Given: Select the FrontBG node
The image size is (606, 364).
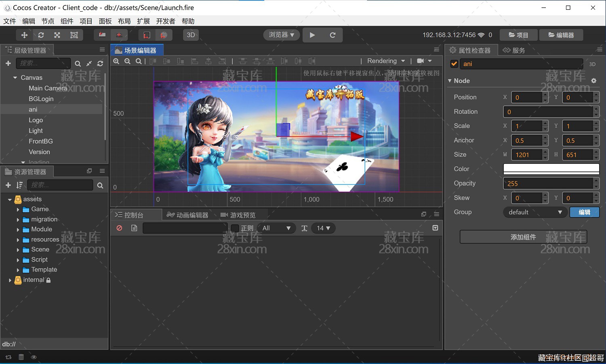Looking at the screenshot, I should pos(40,141).
